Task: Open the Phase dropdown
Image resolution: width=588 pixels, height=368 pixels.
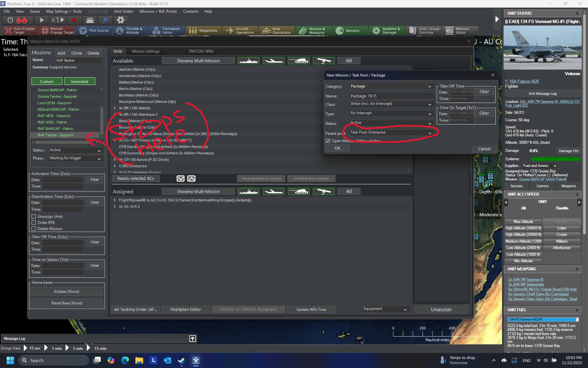Action: click(76, 158)
